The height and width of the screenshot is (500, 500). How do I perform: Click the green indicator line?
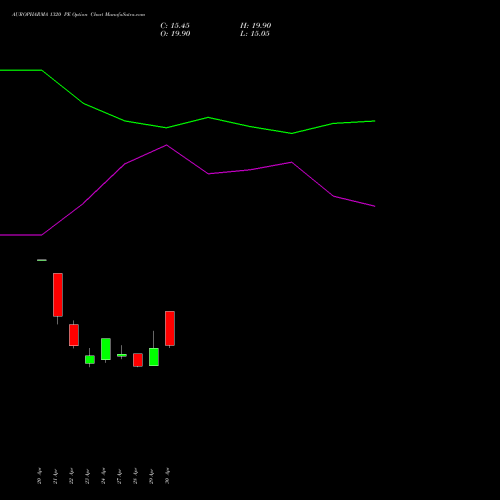(x=208, y=118)
